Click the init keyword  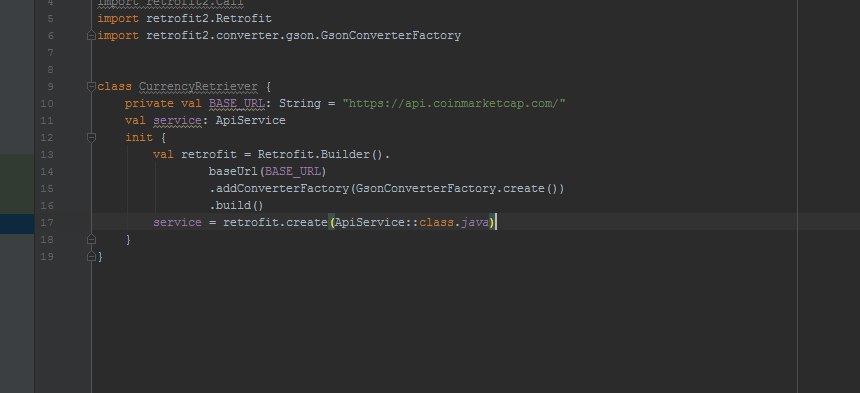pyautogui.click(x=139, y=137)
